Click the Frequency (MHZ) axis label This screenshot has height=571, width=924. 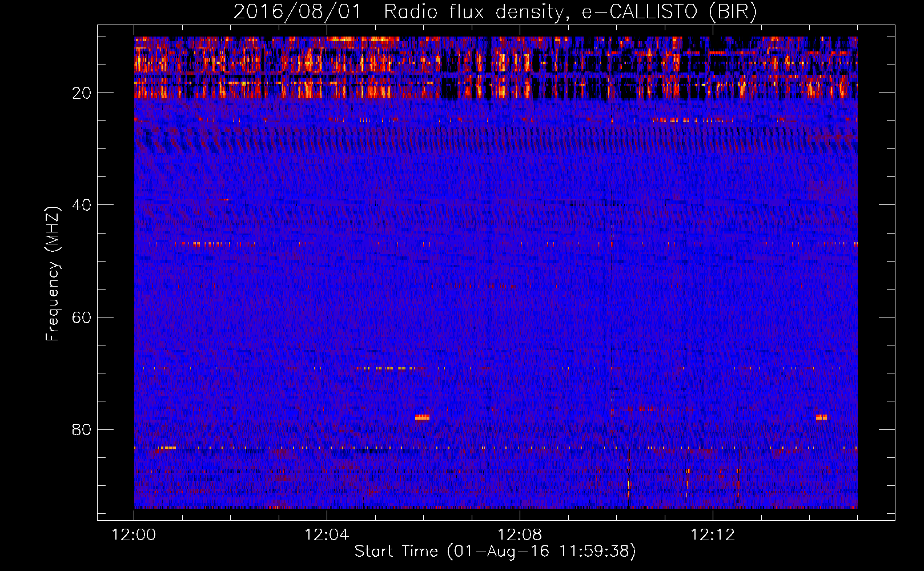coord(52,274)
